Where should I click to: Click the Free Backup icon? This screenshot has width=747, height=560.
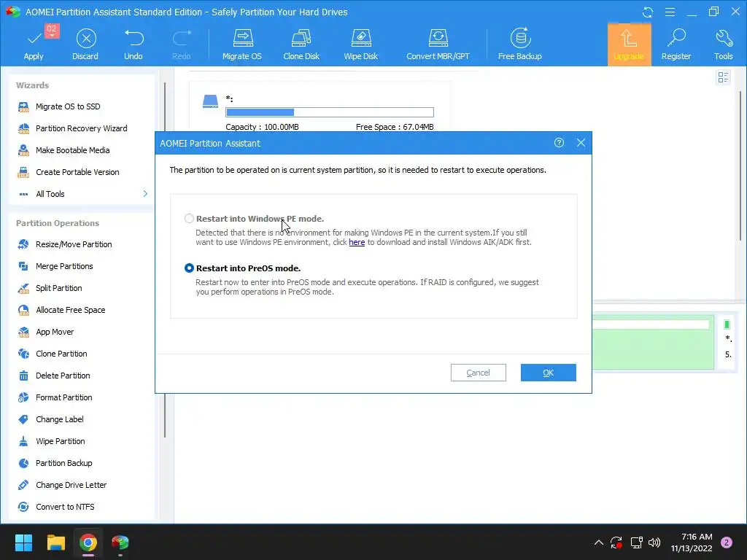(520, 38)
